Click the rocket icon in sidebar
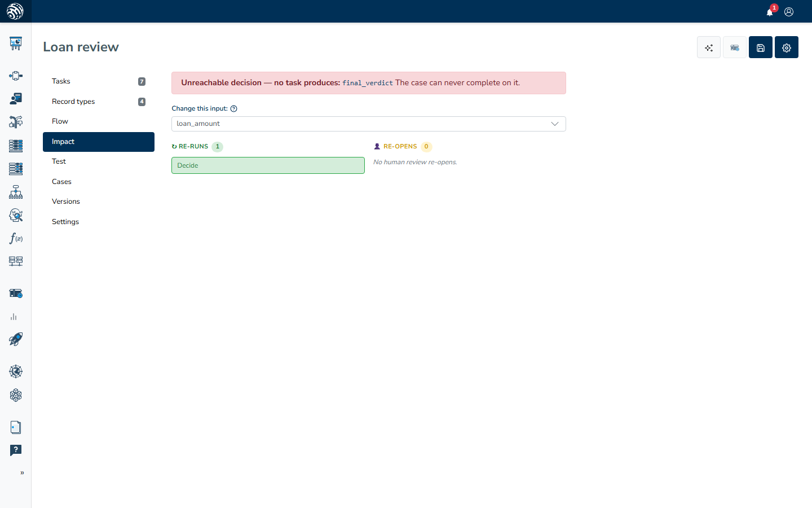The height and width of the screenshot is (508, 812). click(16, 339)
